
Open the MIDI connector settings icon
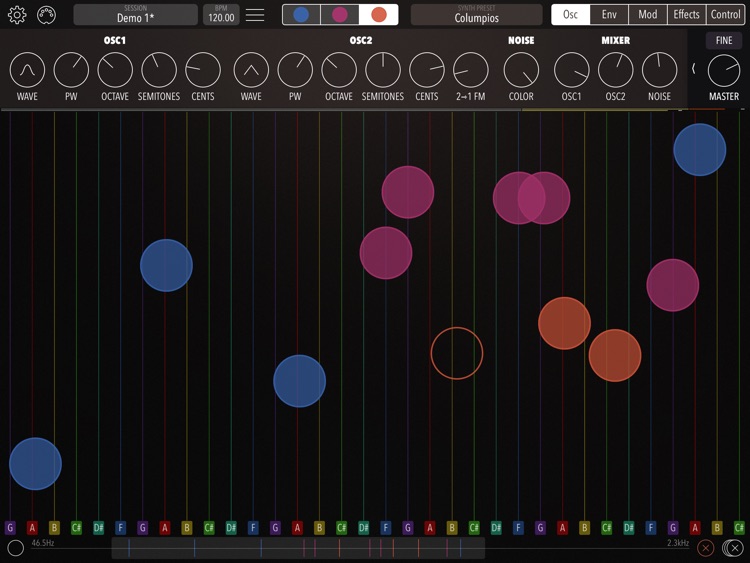[x=46, y=15]
